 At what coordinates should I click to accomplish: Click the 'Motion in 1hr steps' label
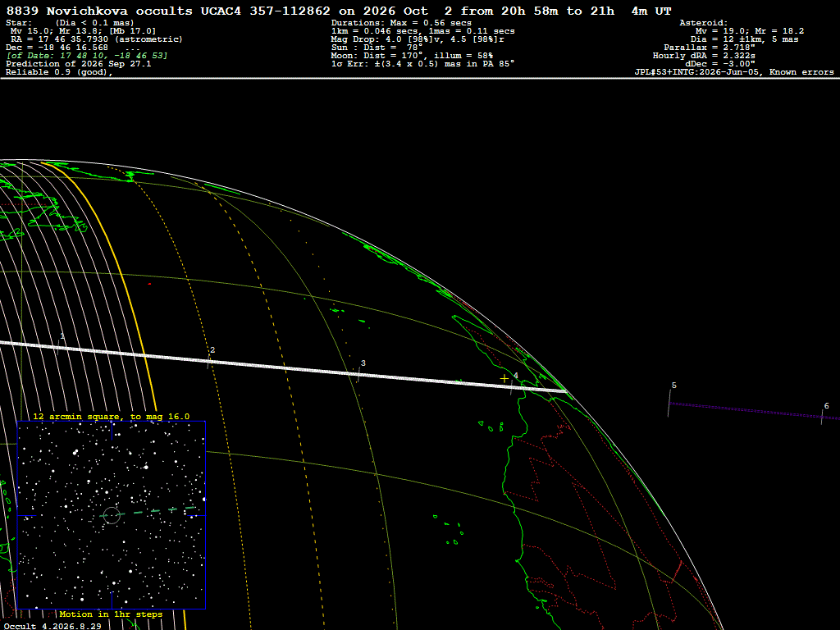click(111, 614)
